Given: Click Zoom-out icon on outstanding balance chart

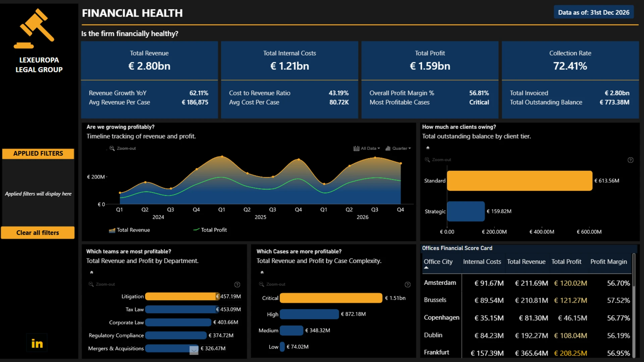Looking at the screenshot, I should [427, 160].
